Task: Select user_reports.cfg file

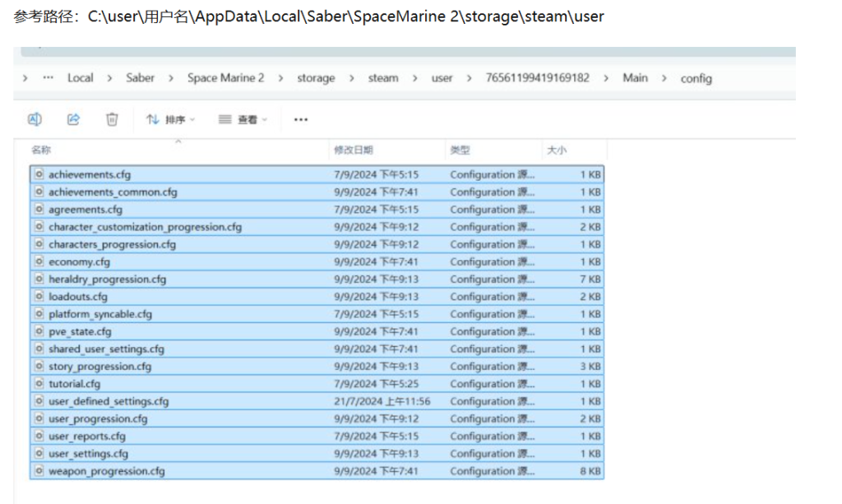Action: (x=317, y=436)
